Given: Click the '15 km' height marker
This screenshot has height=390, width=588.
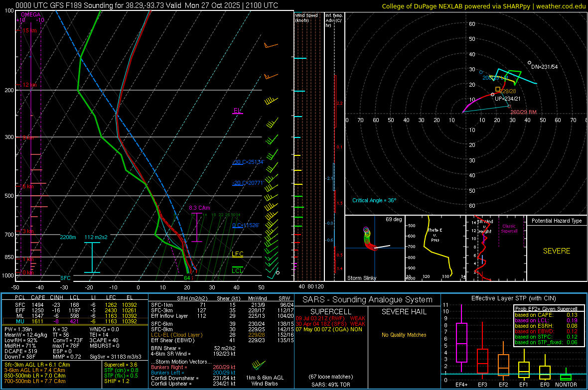Looking at the screenshot, I should pyautogui.click(x=29, y=30).
